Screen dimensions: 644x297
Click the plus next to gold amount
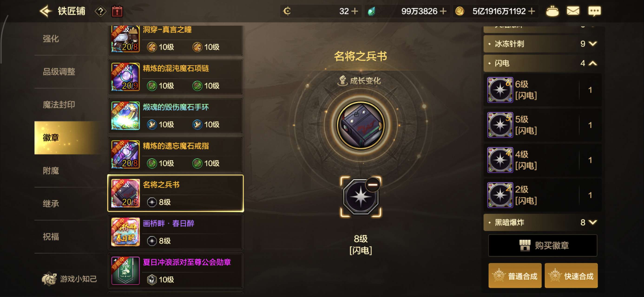pyautogui.click(x=532, y=11)
